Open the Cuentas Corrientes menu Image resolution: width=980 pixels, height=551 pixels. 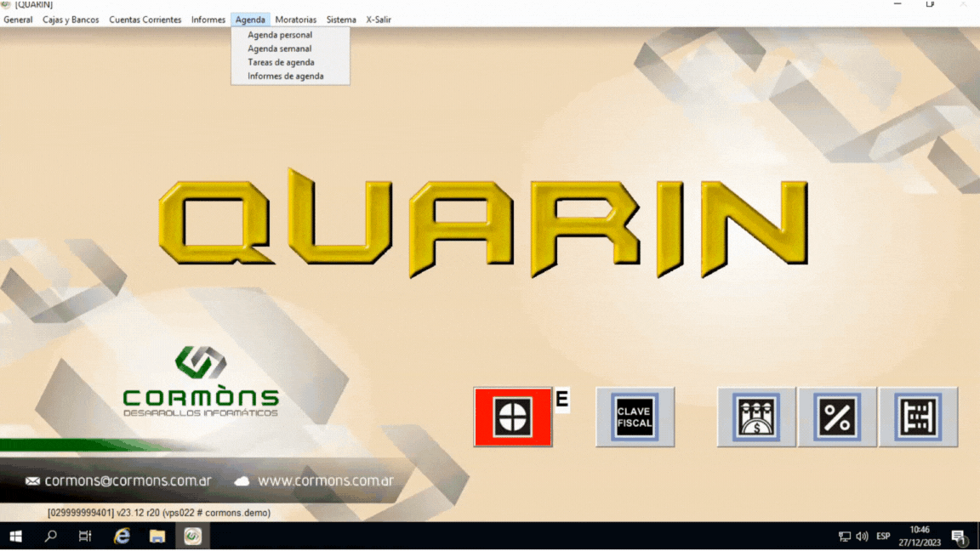click(x=145, y=20)
